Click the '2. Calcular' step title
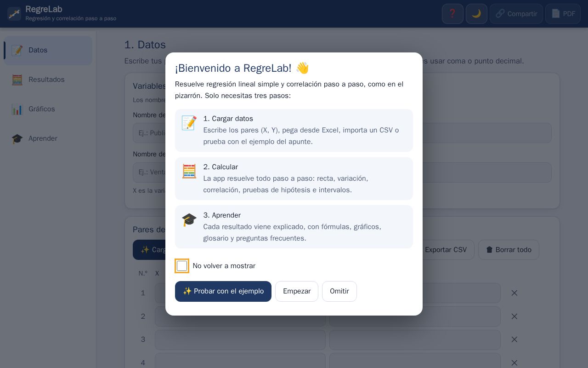Viewport: 588px width, 368px height. point(220,167)
